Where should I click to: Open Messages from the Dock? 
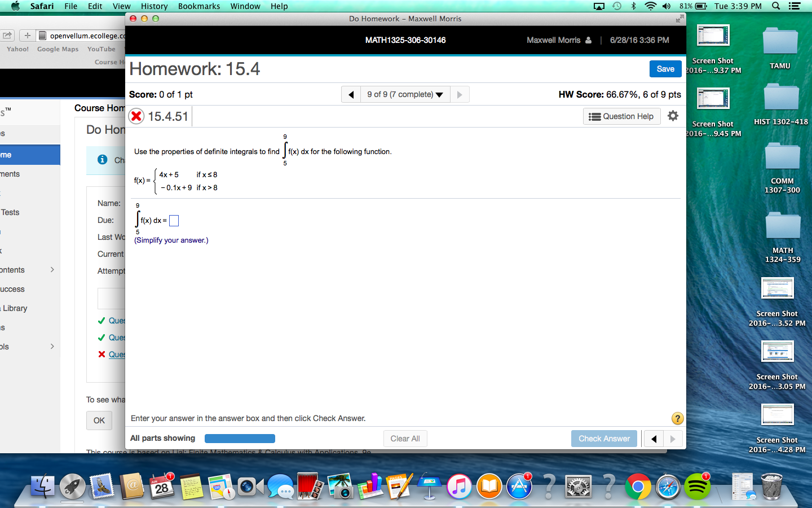click(x=281, y=485)
